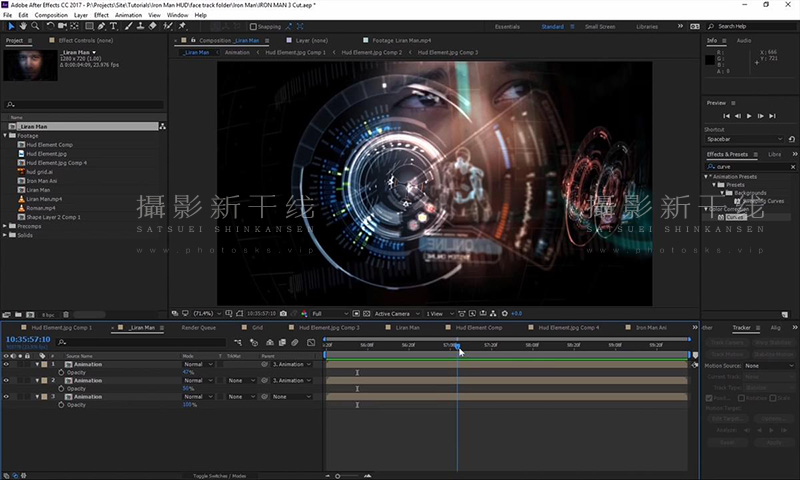800x480 pixels.
Task: Collapse layer 1 Animation properties
Action: (x=37, y=364)
